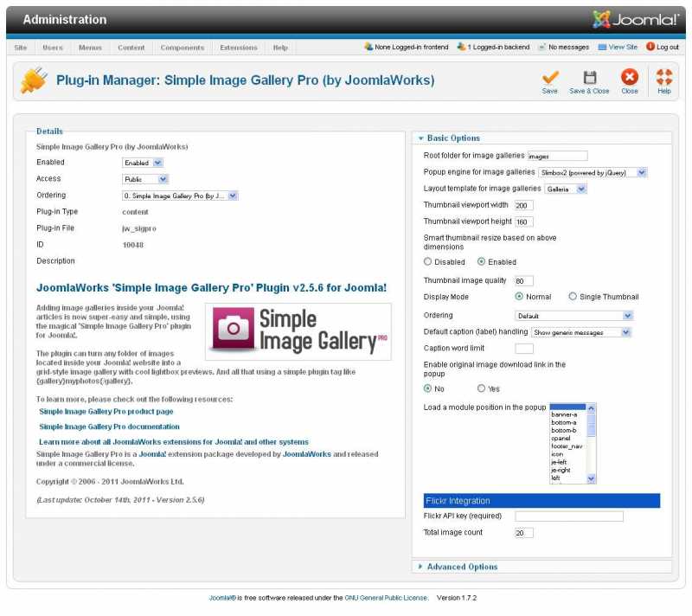The image size is (692, 616).
Task: Open the Enabled status dropdown
Action: (143, 163)
